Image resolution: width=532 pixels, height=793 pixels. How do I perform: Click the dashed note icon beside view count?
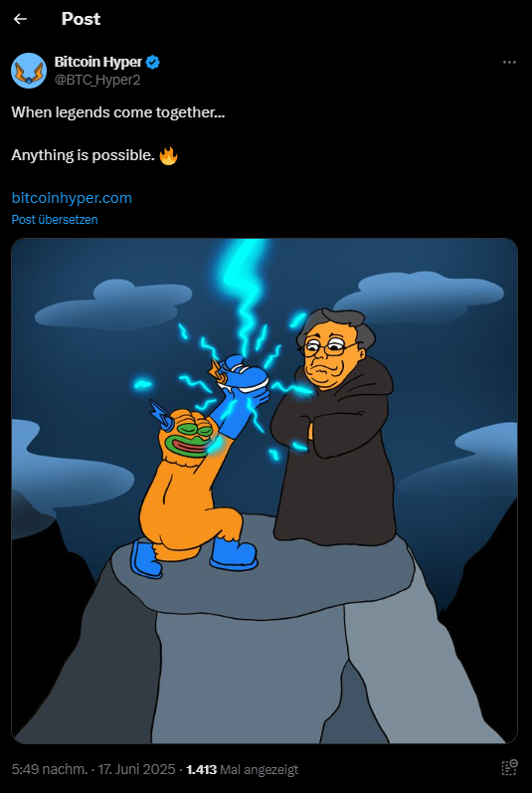pos(509,767)
